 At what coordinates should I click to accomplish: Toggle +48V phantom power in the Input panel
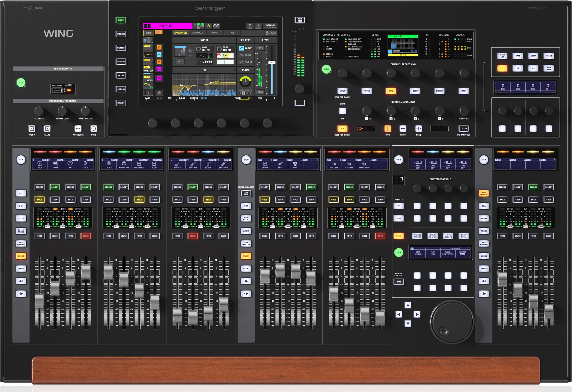190,52
